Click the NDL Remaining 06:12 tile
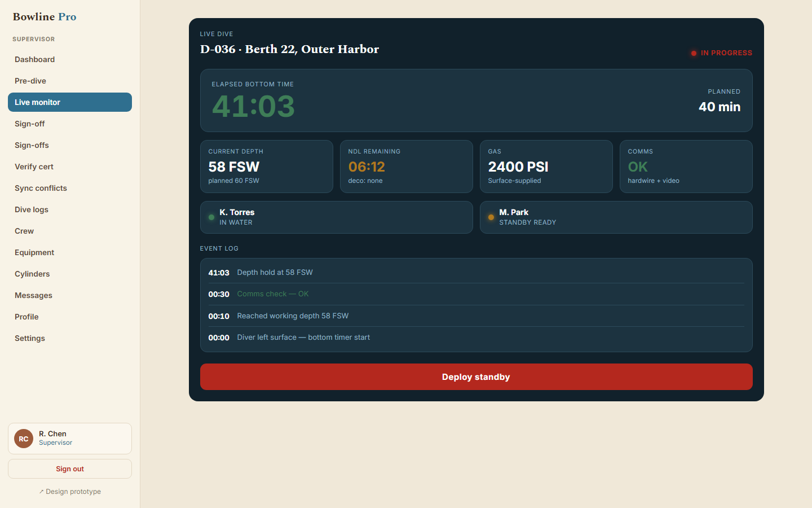 [406, 167]
